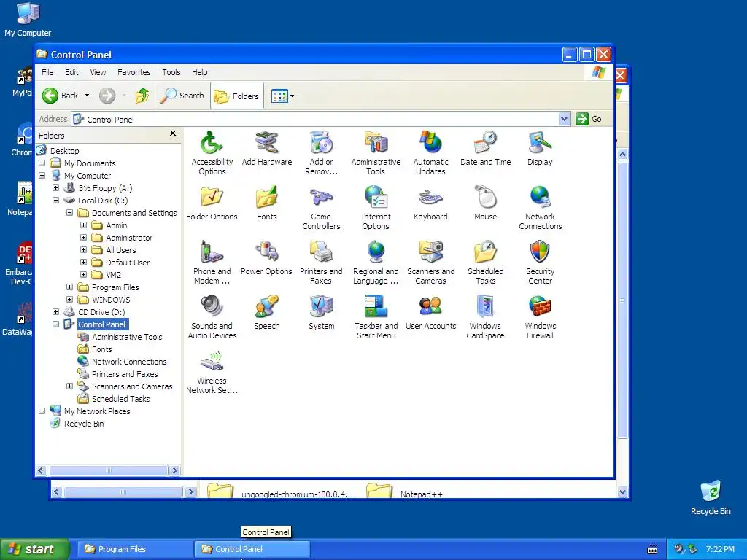Close the Folders pane
Image resolution: width=747 pixels, height=560 pixels.
point(173,133)
